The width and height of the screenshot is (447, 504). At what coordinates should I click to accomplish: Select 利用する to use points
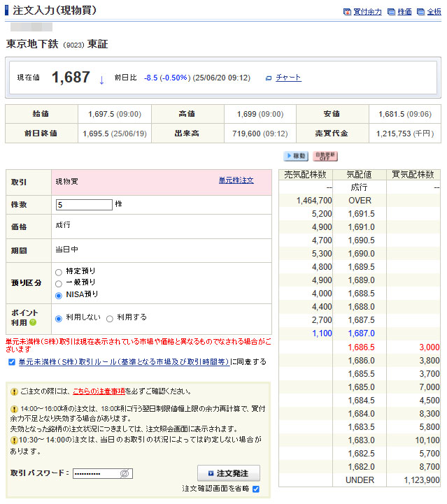pyautogui.click(x=109, y=318)
